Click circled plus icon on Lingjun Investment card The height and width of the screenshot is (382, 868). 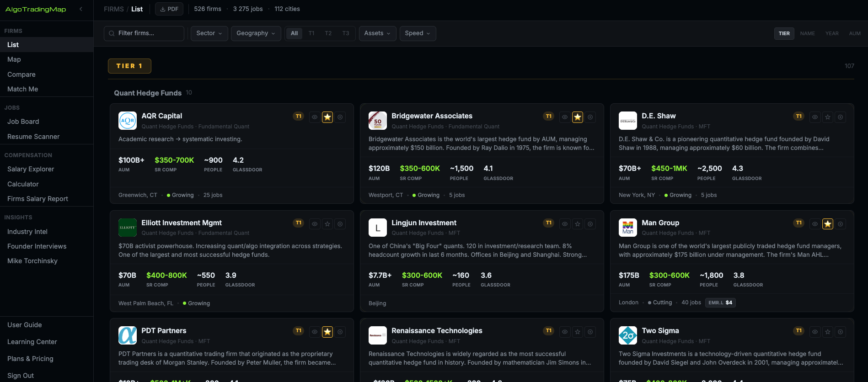pos(590,224)
